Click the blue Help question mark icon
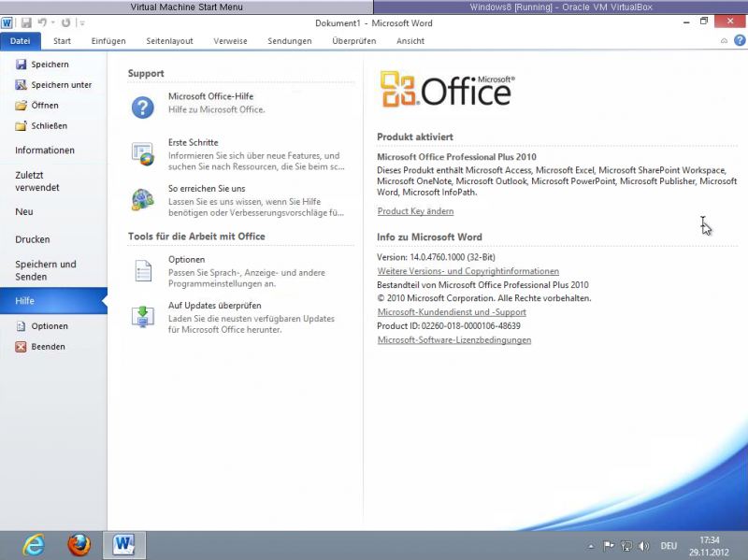The image size is (748, 560). [740, 40]
